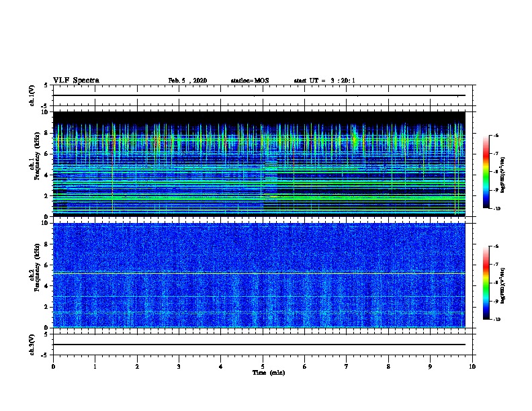Click the bright horizontal line near 5 kHz in ch.2
532x411 pixels.
[259, 273]
